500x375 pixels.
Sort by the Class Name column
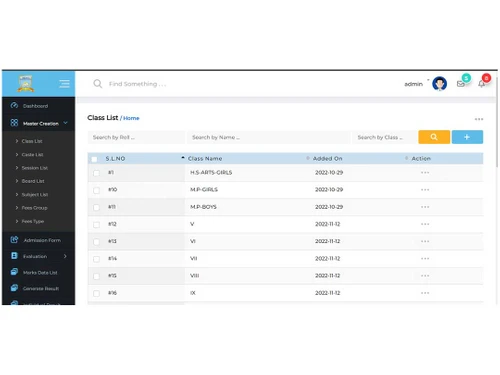[x=205, y=159]
